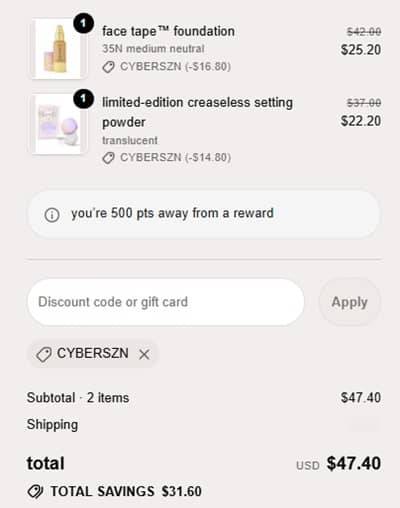Click the 500 pts away reward message
Screen dimensions: 400x508
click(x=172, y=213)
